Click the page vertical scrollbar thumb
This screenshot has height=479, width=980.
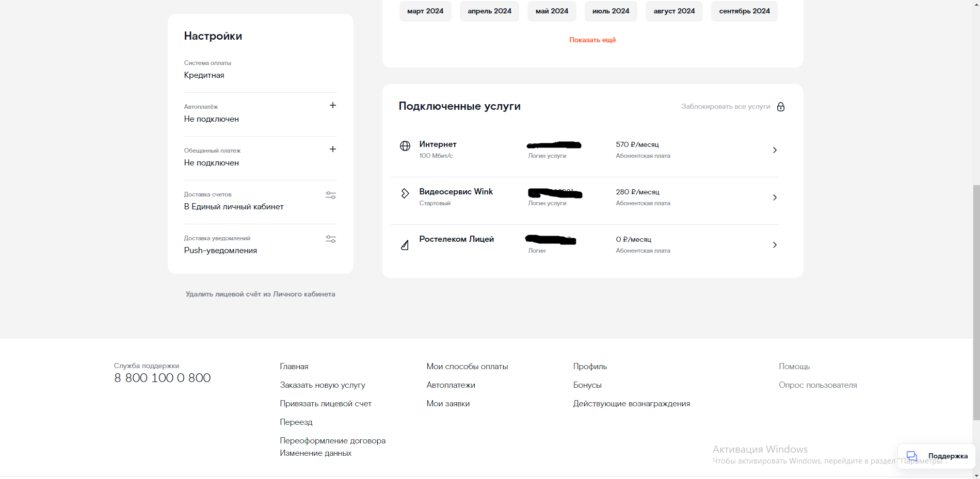(x=976, y=303)
